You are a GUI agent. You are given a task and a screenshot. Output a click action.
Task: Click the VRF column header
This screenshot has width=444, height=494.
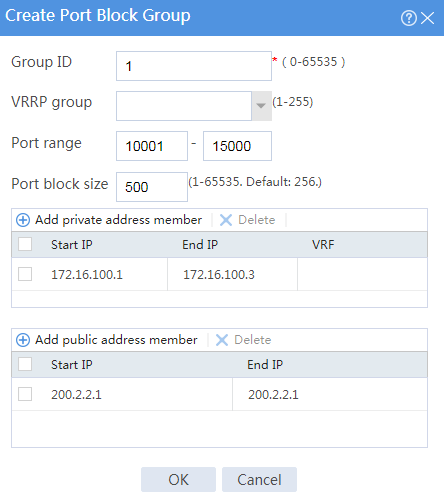pos(323,245)
